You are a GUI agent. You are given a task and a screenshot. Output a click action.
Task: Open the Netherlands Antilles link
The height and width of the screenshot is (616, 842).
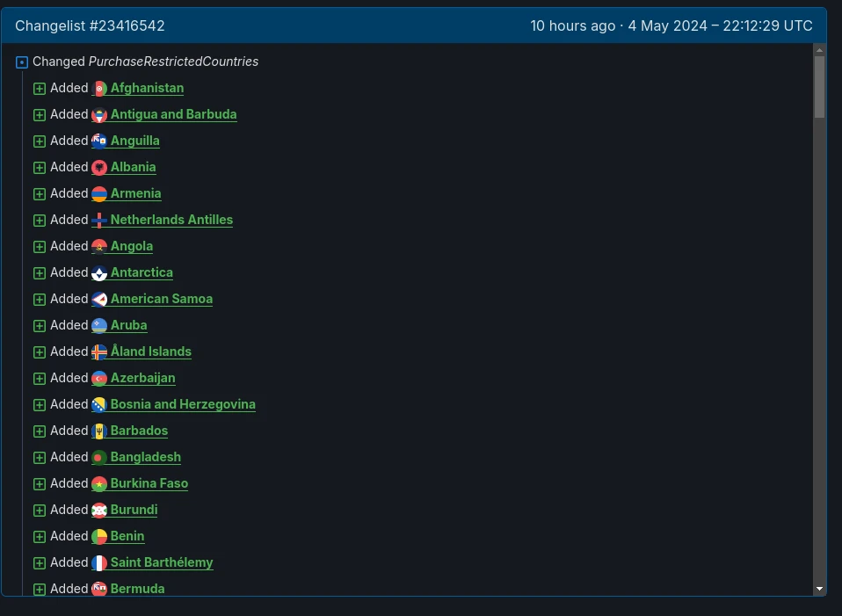click(171, 220)
